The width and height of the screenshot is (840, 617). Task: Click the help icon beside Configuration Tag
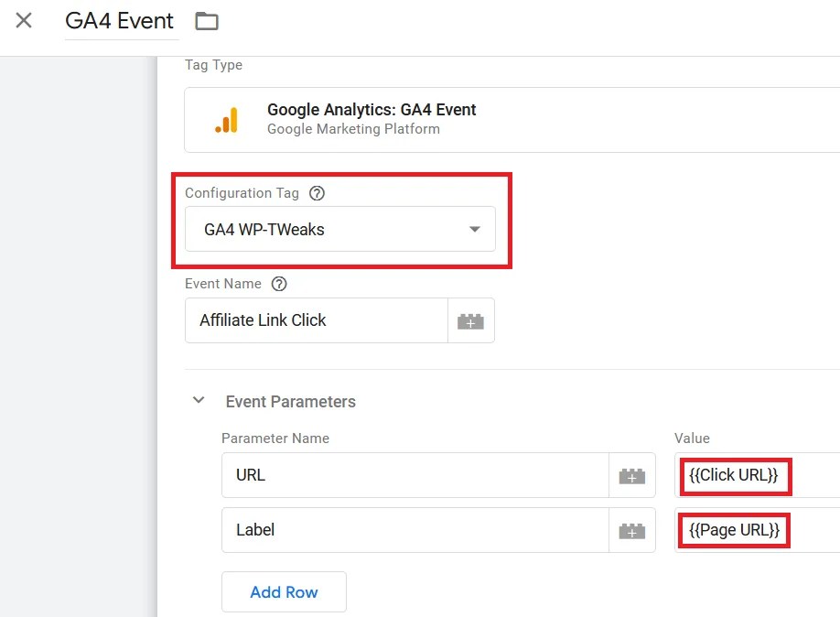click(317, 193)
